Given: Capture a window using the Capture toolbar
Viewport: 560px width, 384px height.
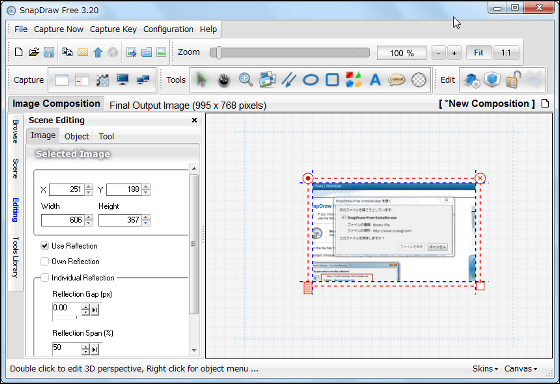Looking at the screenshot, I should [x=61, y=80].
